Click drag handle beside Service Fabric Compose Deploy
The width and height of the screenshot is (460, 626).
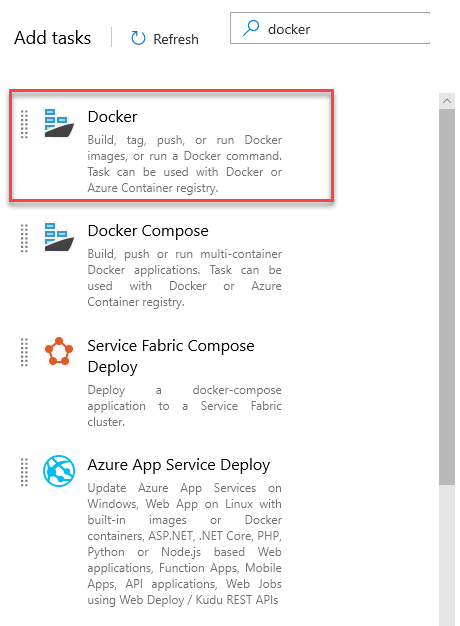[24, 352]
